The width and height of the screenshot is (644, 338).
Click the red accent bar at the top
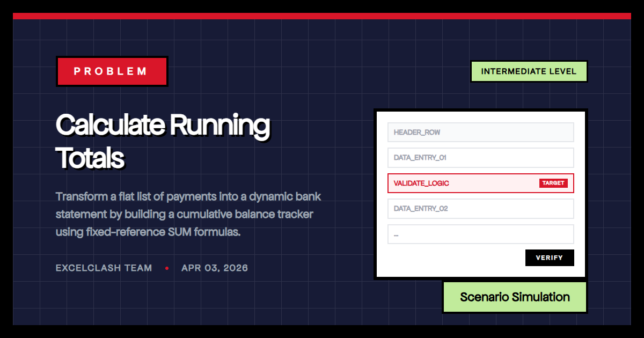pyautogui.click(x=322, y=17)
